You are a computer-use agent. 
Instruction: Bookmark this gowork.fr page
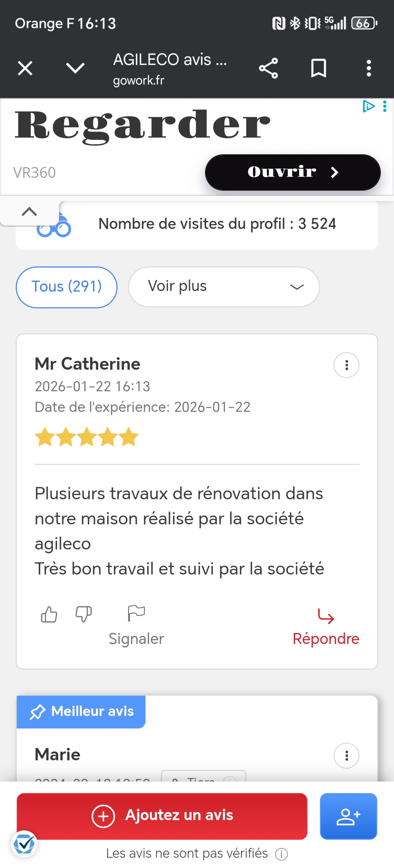[318, 68]
